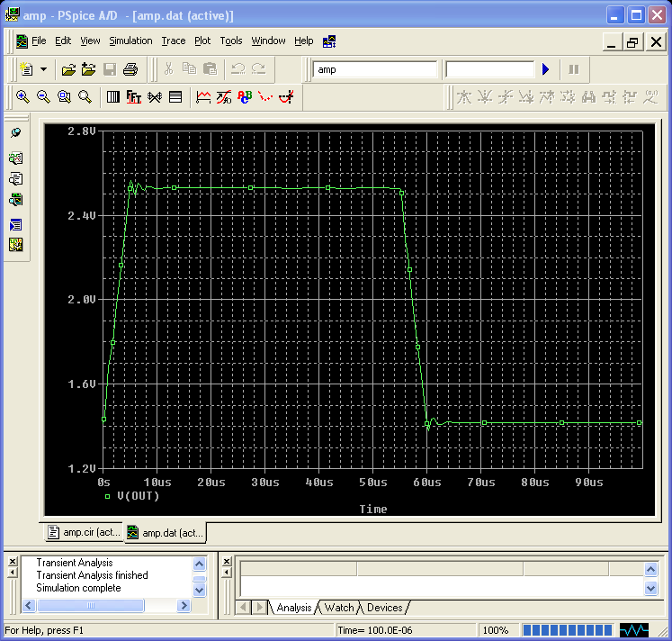Click the Zoom Out magnifier icon
672x641 pixels.
43,97
